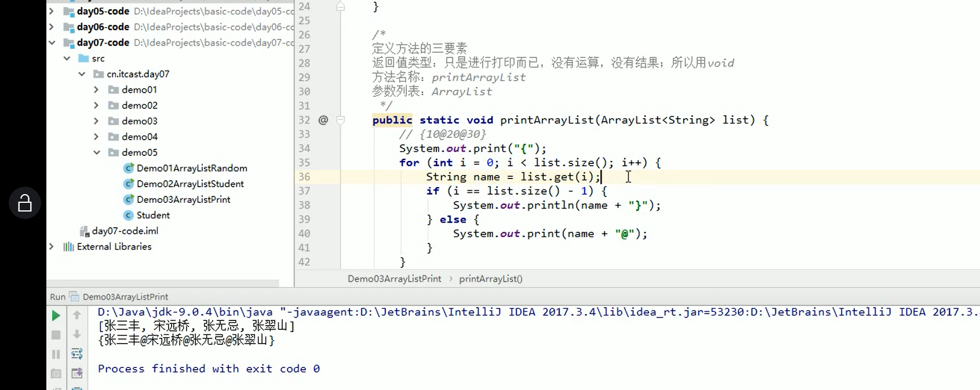The width and height of the screenshot is (980, 390).
Task: Click the Dump Threads camera icon
Action: click(x=56, y=374)
